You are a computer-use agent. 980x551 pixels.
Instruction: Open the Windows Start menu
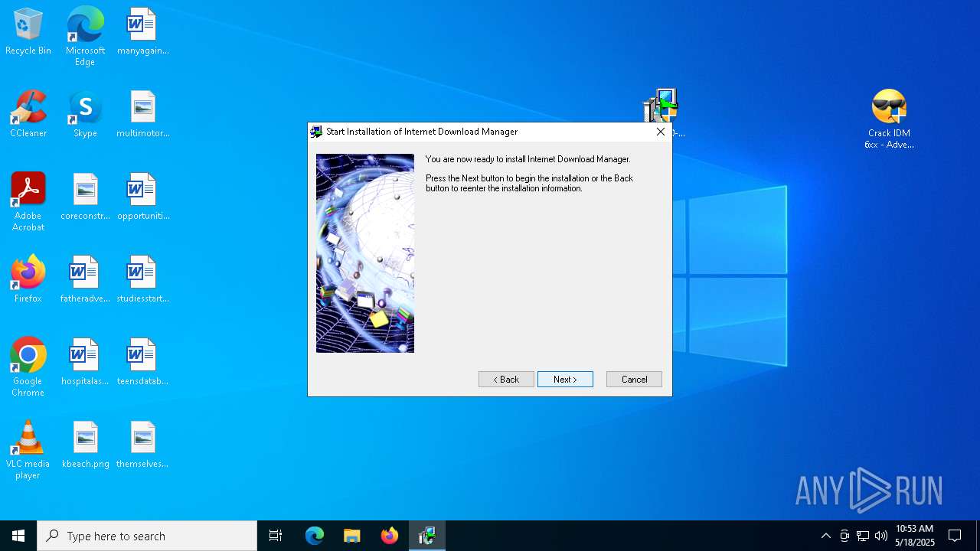(18, 536)
